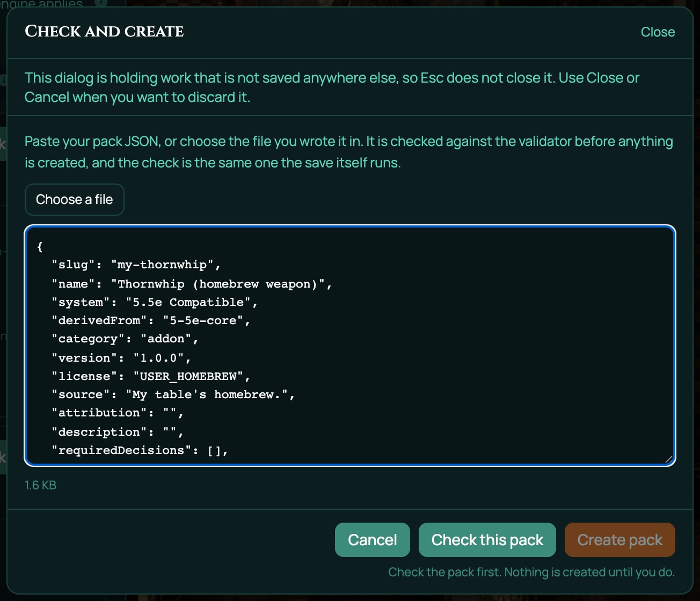Click the opening brace line in JSON
Viewport: 700px width, 601px height.
tap(40, 247)
